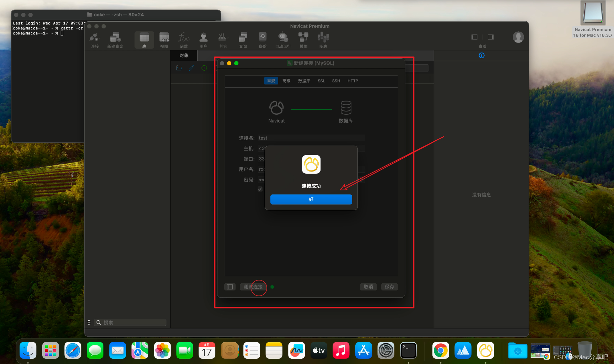Open New Query (新建查询) in toolbar
The width and height of the screenshot is (614, 364).
coord(115,40)
